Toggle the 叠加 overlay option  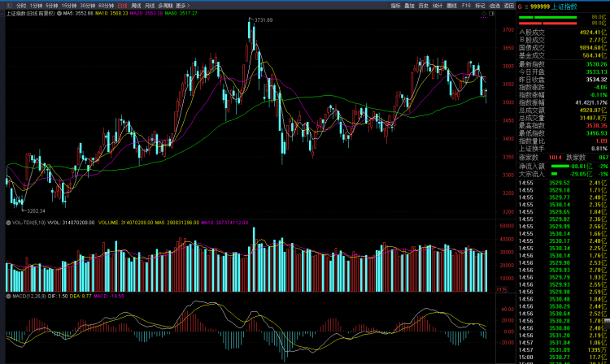click(409, 5)
